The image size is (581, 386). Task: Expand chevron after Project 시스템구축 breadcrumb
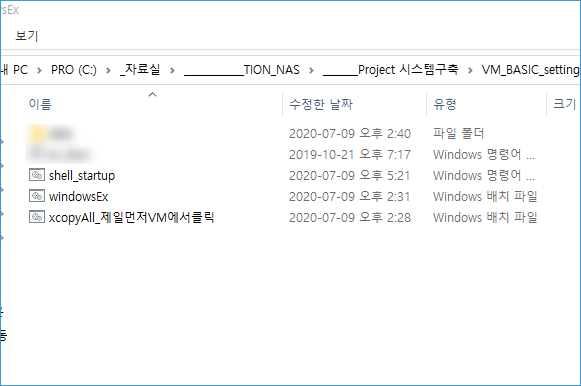[470, 70]
